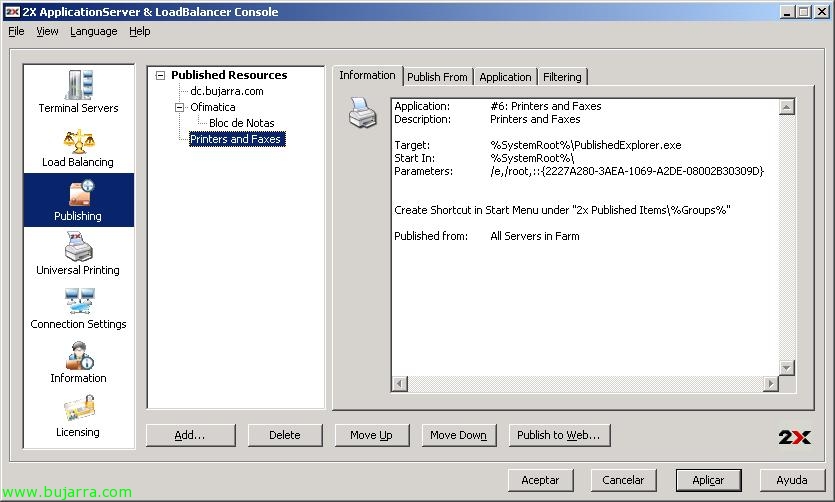Click the 2X title bar application icon
835x502 pixels.
13,12
